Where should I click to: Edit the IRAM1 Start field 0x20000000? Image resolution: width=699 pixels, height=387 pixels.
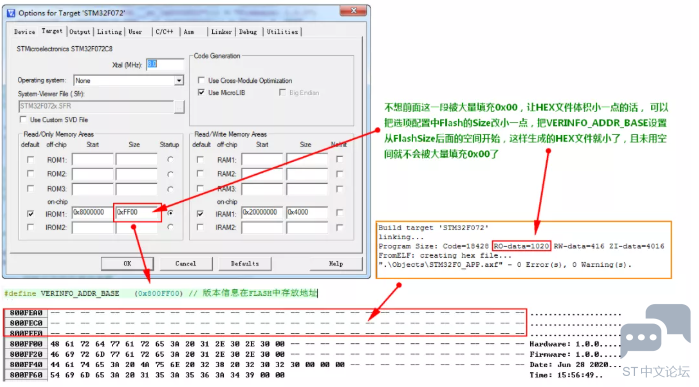pos(263,213)
